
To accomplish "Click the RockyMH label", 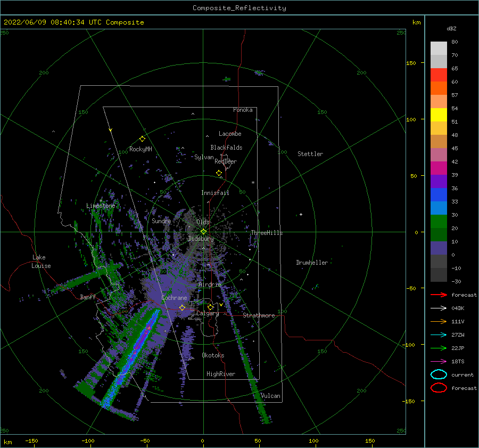I will pos(141,149).
